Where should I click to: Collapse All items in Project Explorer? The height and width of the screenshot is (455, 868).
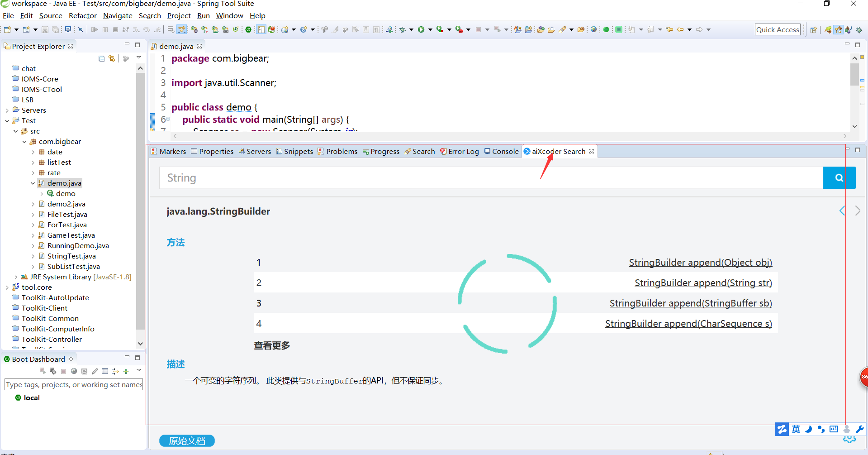pos(101,58)
